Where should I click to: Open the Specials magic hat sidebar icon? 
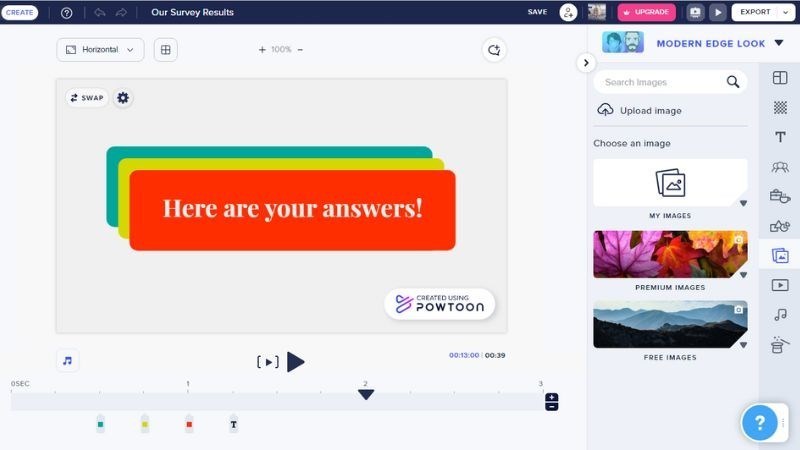point(779,345)
